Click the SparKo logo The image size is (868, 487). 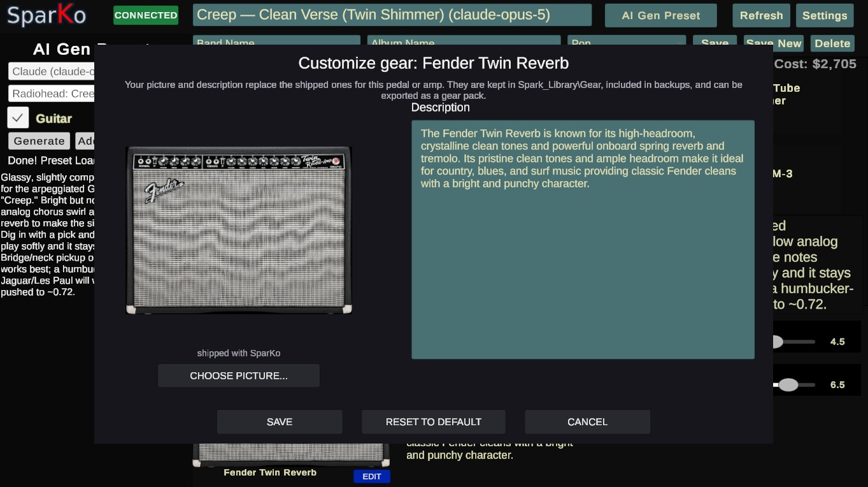point(46,15)
